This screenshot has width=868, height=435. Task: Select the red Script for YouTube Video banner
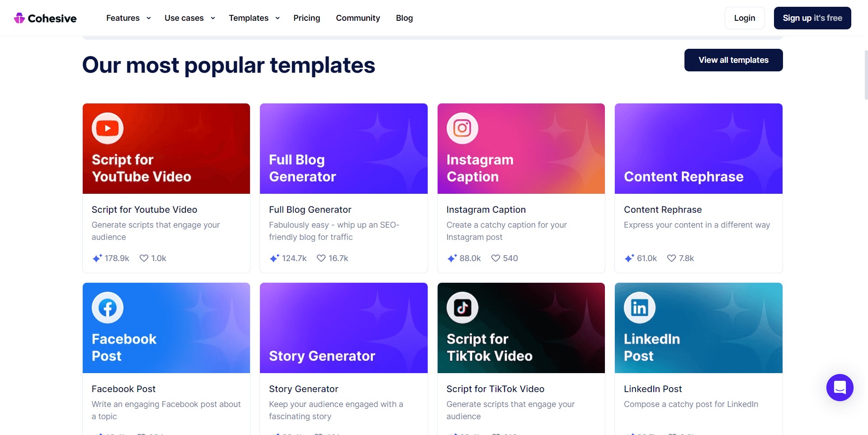click(x=166, y=149)
